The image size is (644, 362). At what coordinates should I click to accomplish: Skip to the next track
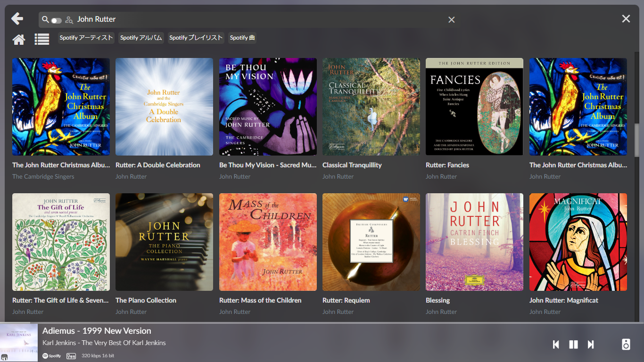coord(590,345)
